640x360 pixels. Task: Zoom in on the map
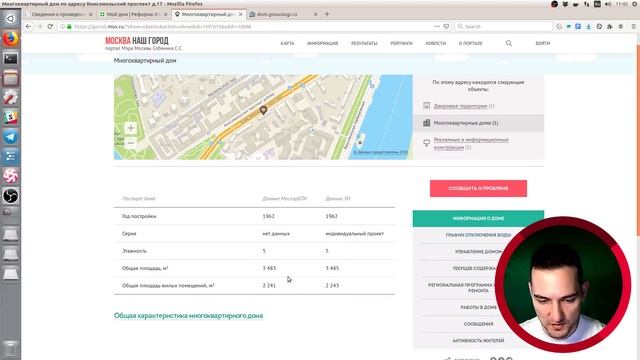pos(131,128)
